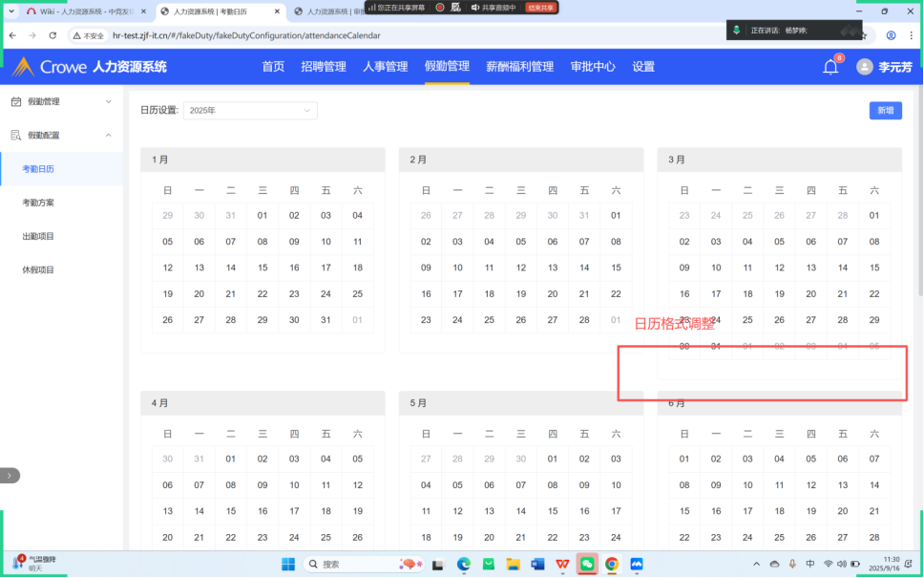Close the 考勤日历 browser tab
924x578 pixels.
pos(277,11)
